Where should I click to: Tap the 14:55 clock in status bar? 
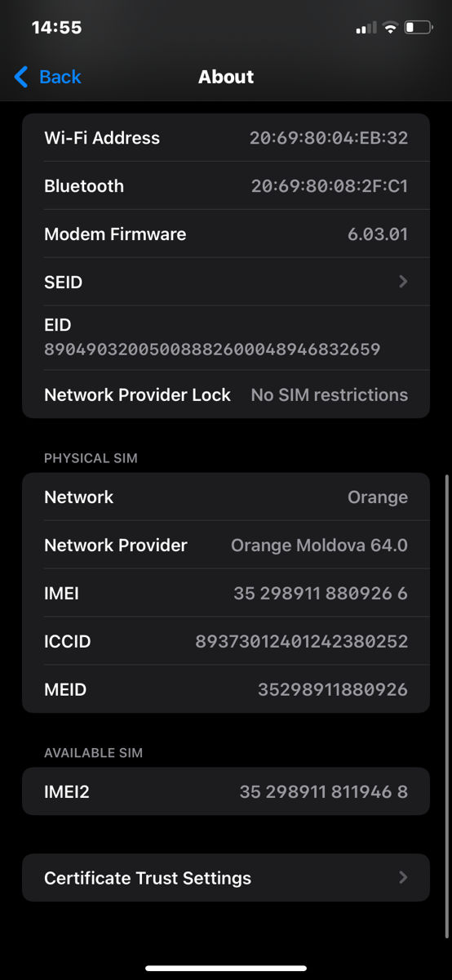pyautogui.click(x=56, y=27)
